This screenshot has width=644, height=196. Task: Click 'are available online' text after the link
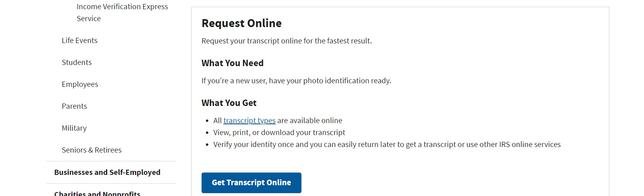[309, 121]
